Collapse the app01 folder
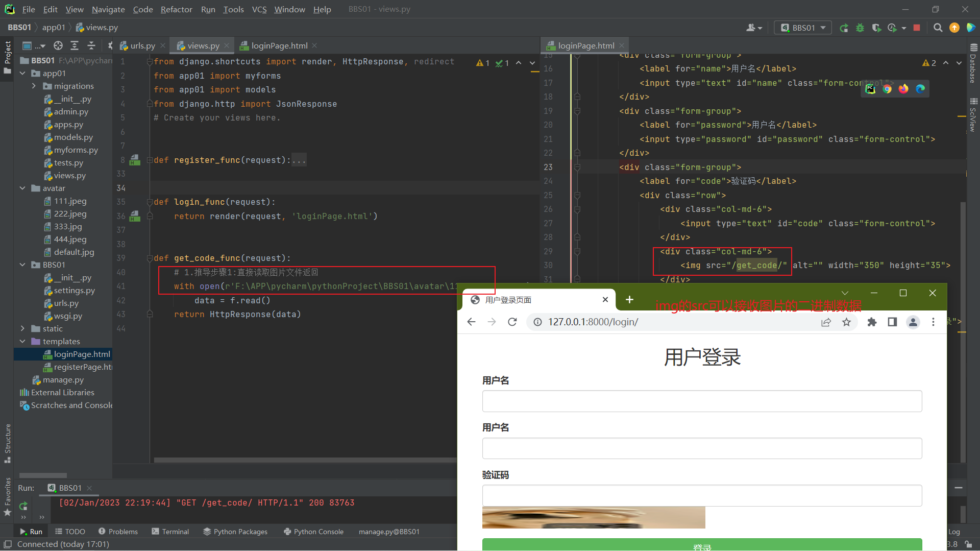 pyautogui.click(x=22, y=74)
